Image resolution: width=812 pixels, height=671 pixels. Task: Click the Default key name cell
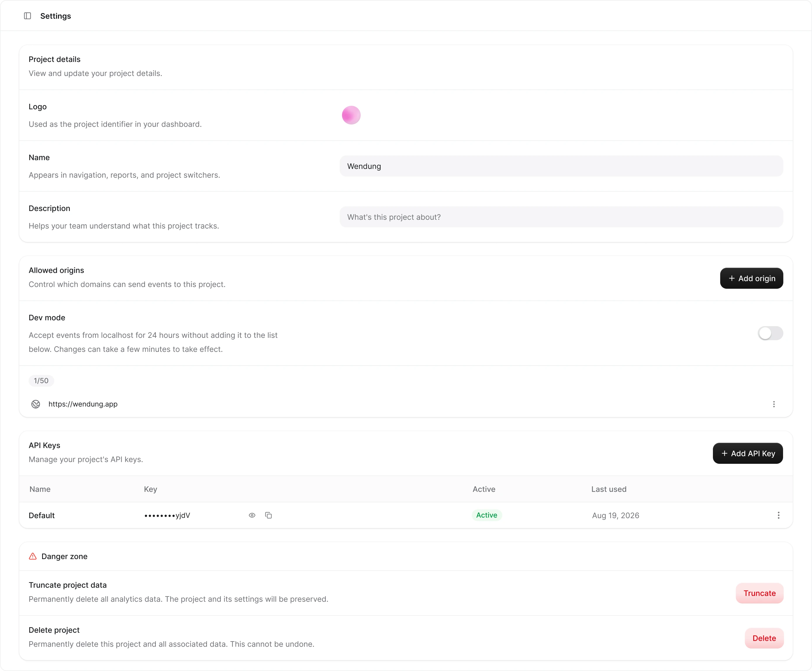(42, 515)
